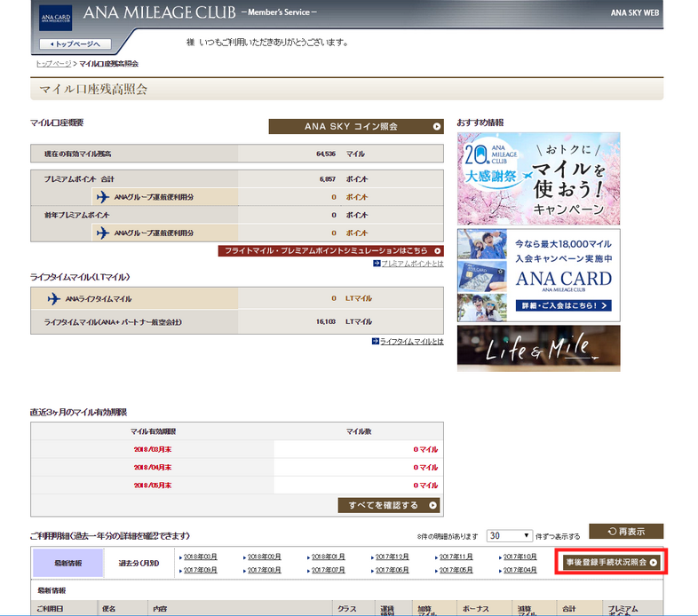Click the ANA CARD logo
Image resolution: width=698 pixels, height=616 pixels.
pos(56,18)
